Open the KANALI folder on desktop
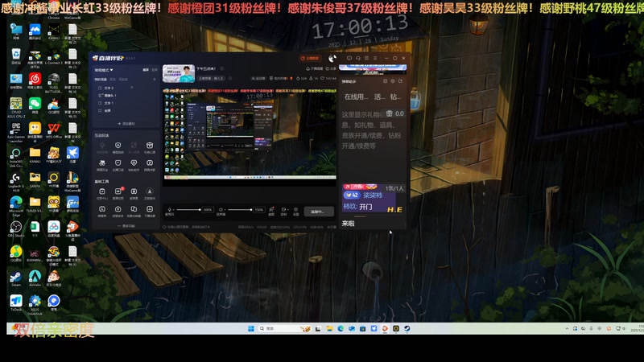 (x=35, y=154)
